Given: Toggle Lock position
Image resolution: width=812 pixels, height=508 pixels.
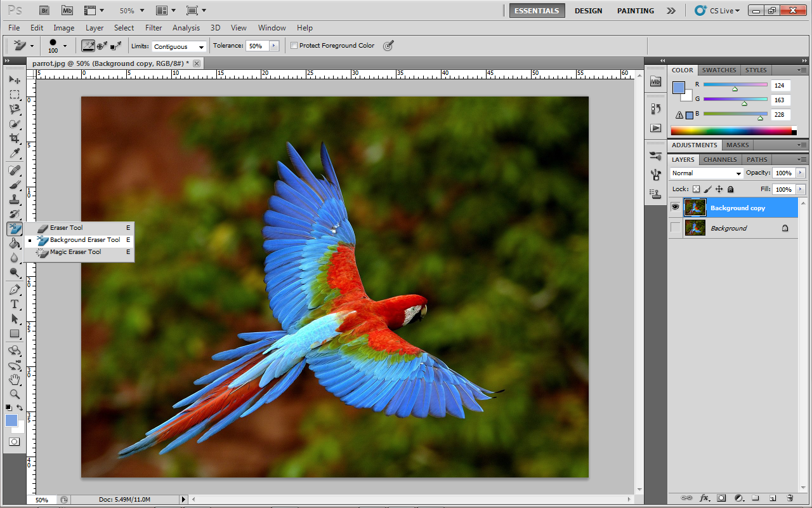Looking at the screenshot, I should (719, 189).
